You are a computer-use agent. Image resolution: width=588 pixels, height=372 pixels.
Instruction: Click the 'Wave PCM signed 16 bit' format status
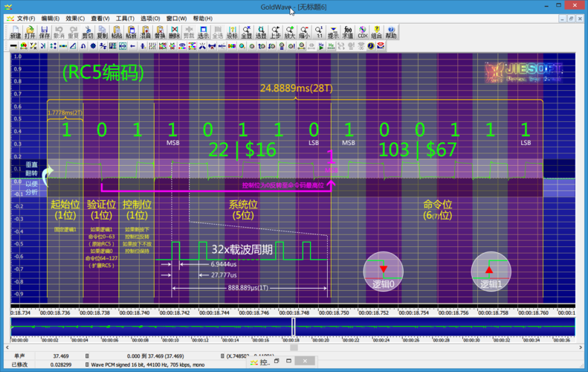tap(148, 365)
